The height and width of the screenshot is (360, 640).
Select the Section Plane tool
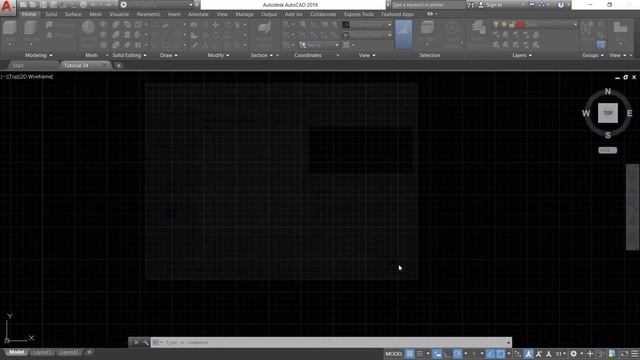click(264, 28)
